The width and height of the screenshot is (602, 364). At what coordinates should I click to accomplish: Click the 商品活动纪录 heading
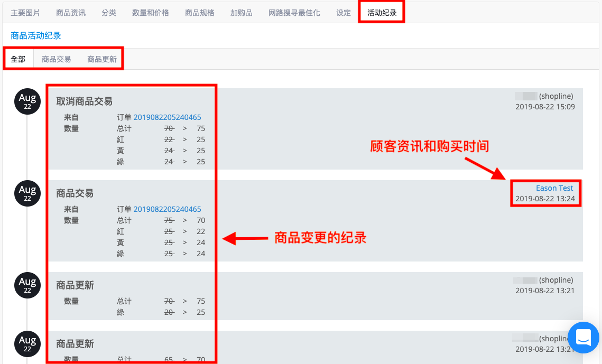[x=36, y=36]
